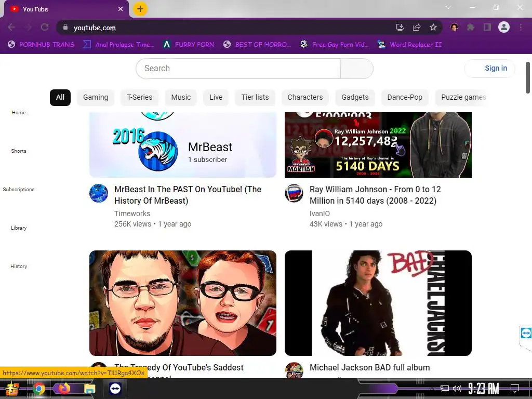Click the vertical page scrollbar
Image resolution: width=532 pixels, height=399 pixels.
coord(528,77)
